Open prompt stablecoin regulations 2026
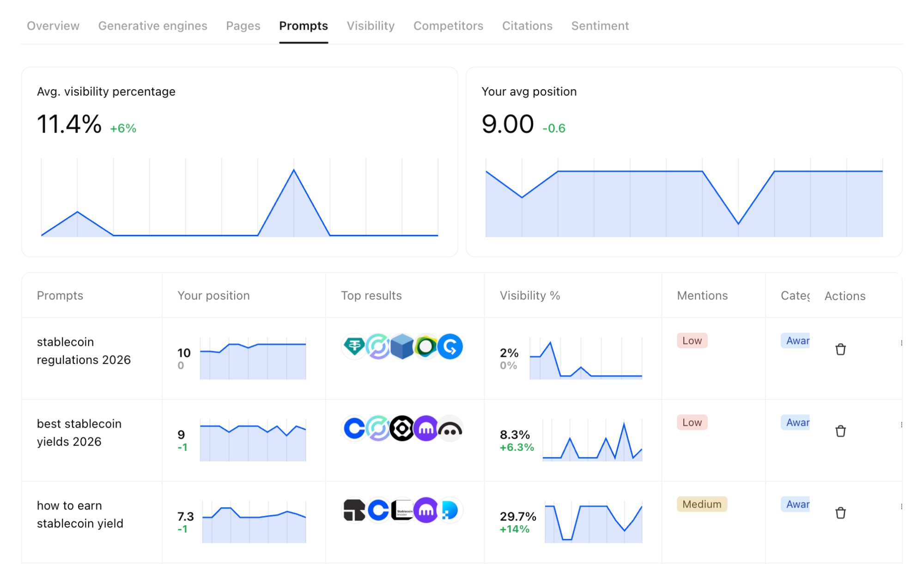924x564 pixels. click(84, 351)
